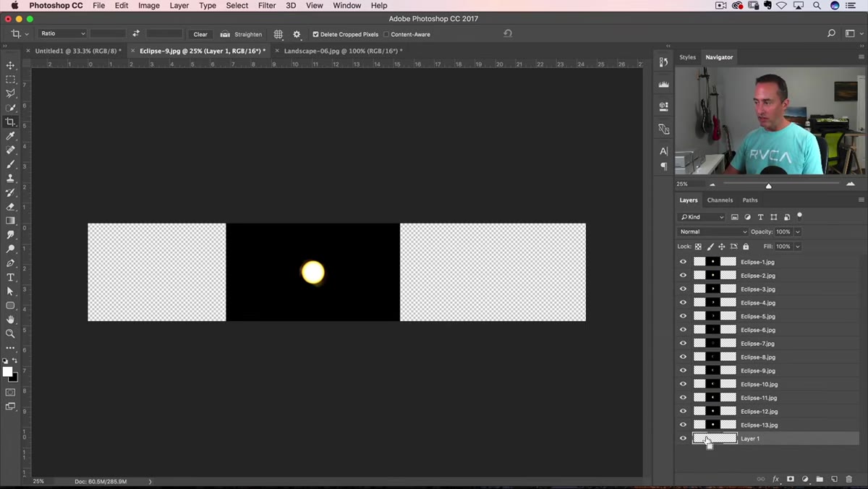The width and height of the screenshot is (868, 489).
Task: Open crop settings gear menu
Action: pos(297,34)
